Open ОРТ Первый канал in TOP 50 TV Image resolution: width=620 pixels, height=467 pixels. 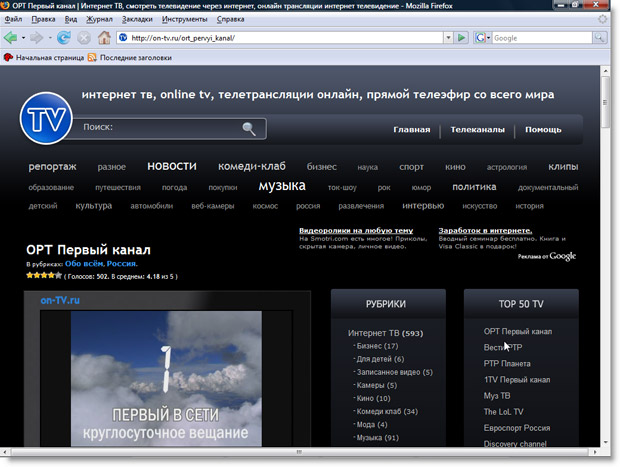(x=518, y=331)
